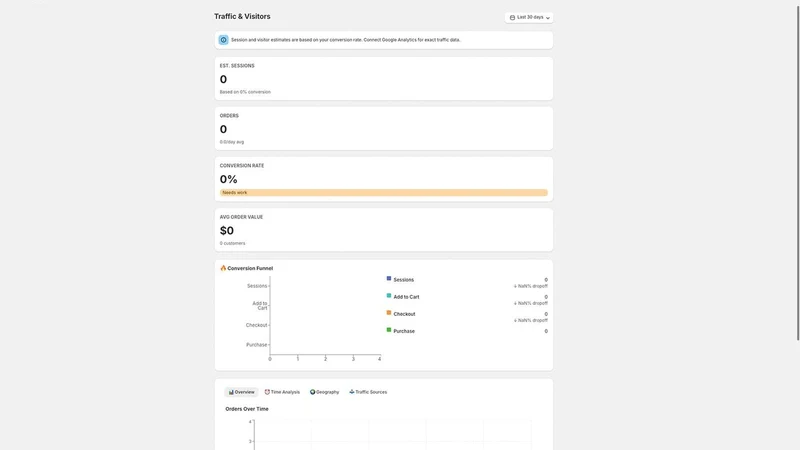Switch to the Geography tab
Viewport: 800px width, 450px height.
(324, 392)
